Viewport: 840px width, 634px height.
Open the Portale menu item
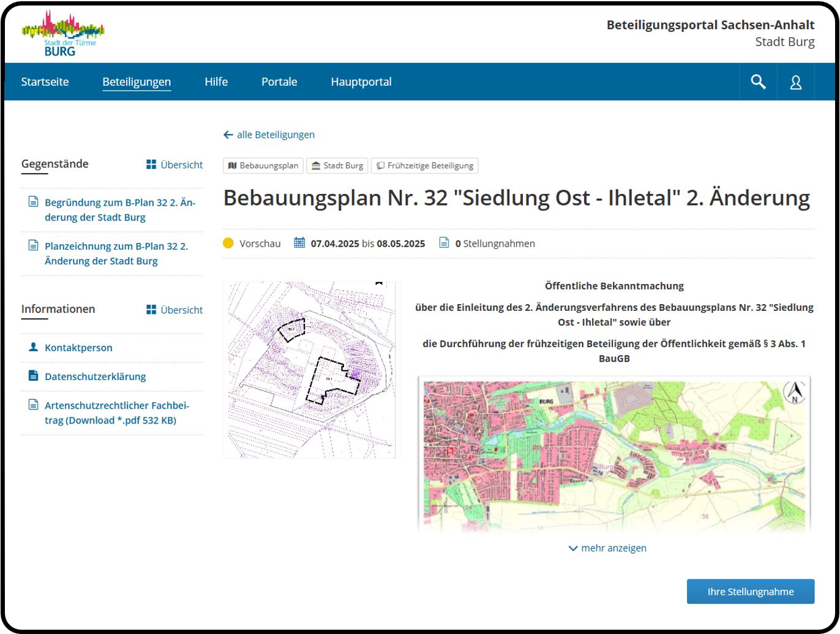tap(279, 81)
